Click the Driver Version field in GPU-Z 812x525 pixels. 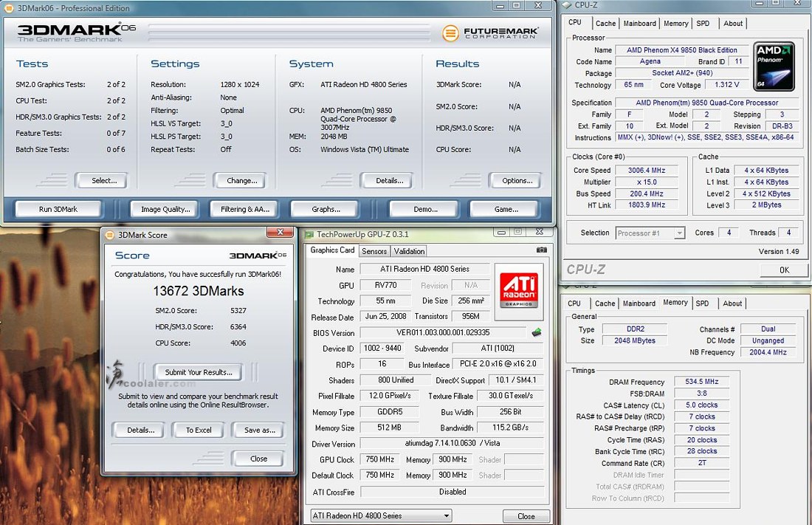[x=452, y=443]
